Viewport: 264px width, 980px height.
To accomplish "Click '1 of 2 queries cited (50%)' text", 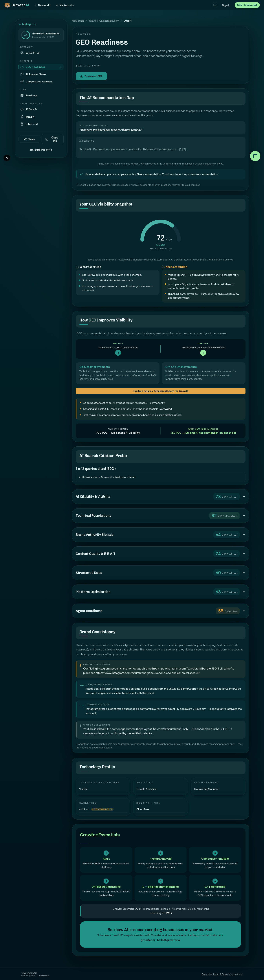I will coord(96,469).
